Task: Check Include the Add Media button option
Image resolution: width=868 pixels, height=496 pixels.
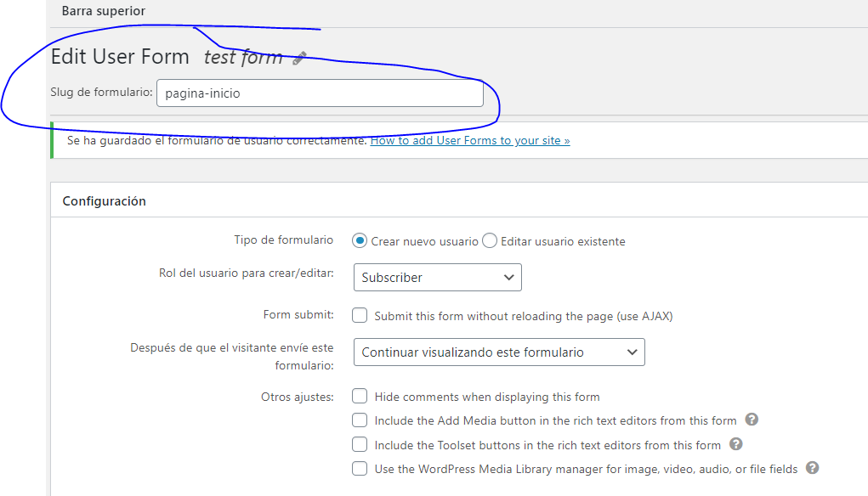Action: (x=360, y=420)
